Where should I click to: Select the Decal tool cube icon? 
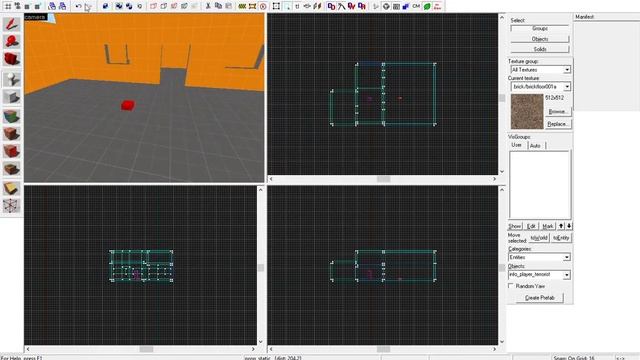coord(11,151)
